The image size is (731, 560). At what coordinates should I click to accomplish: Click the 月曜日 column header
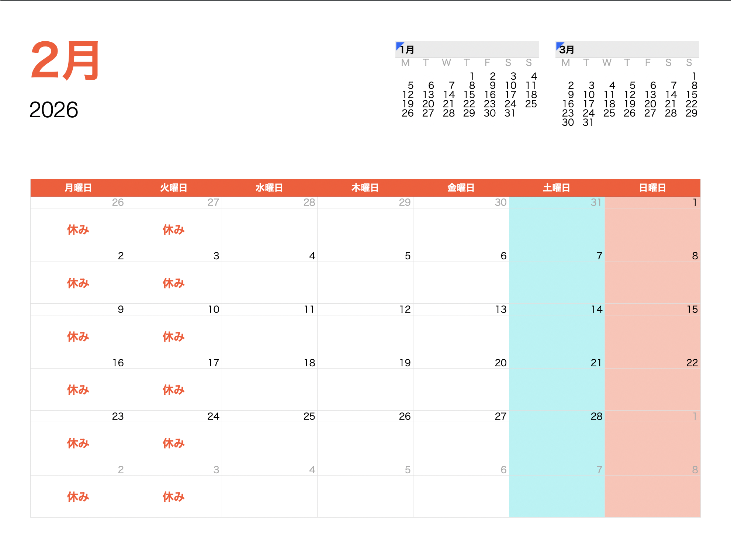click(x=78, y=188)
